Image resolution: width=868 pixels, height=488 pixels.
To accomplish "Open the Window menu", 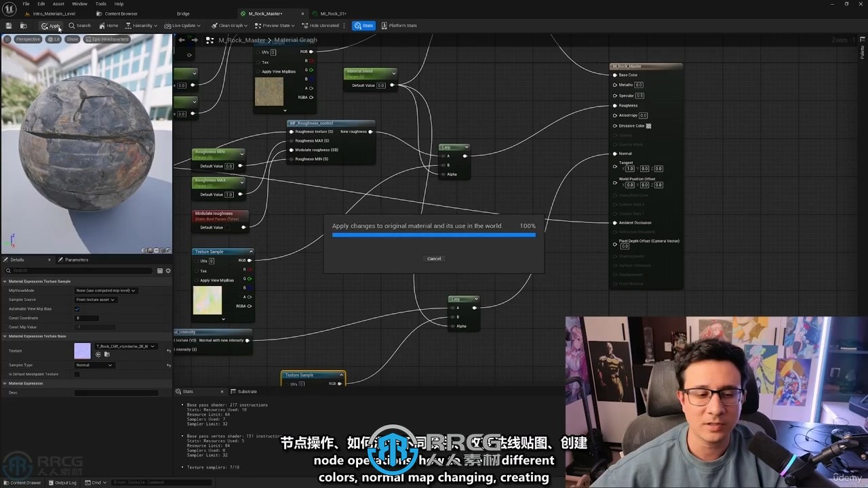I will coord(79,4).
